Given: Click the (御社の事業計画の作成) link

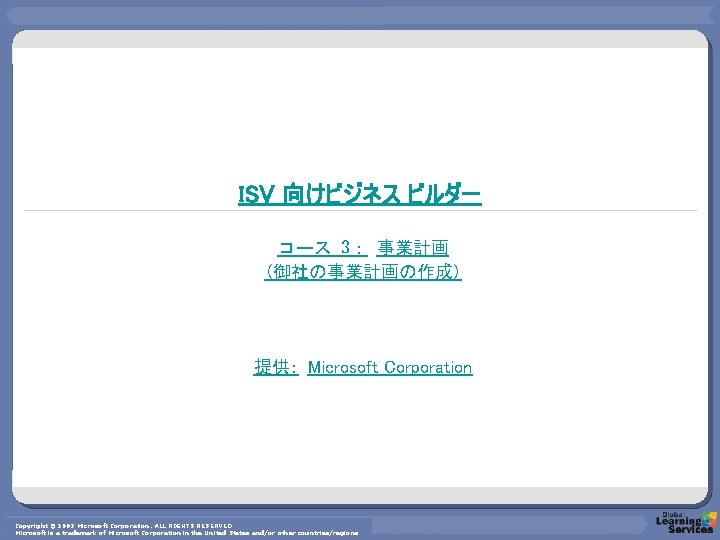Looking at the screenshot, I should coord(362,272).
